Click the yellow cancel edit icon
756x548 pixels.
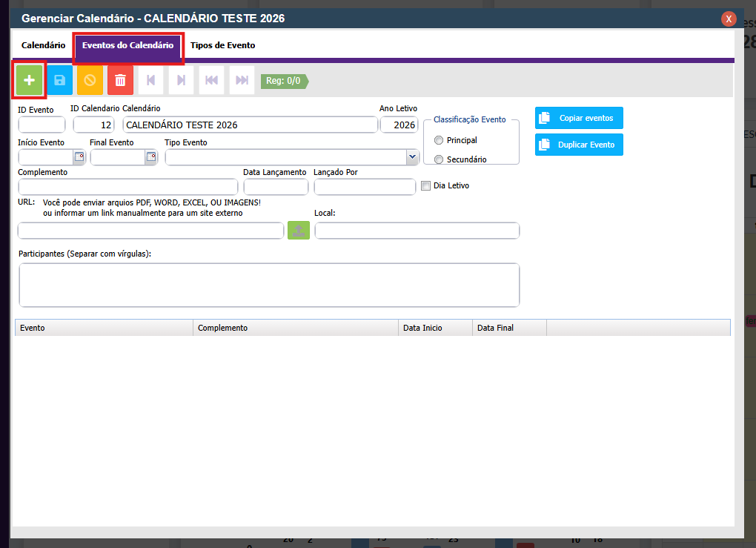tap(90, 80)
